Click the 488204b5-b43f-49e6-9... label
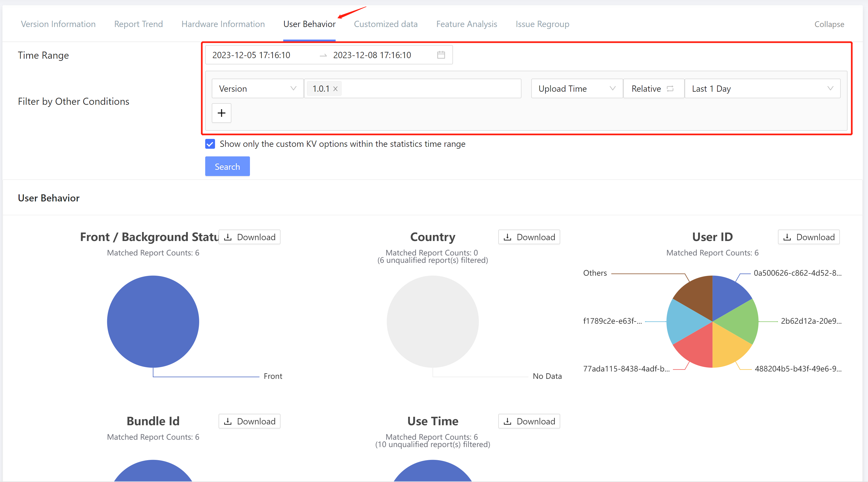Image resolution: width=868 pixels, height=482 pixels. pos(798,369)
